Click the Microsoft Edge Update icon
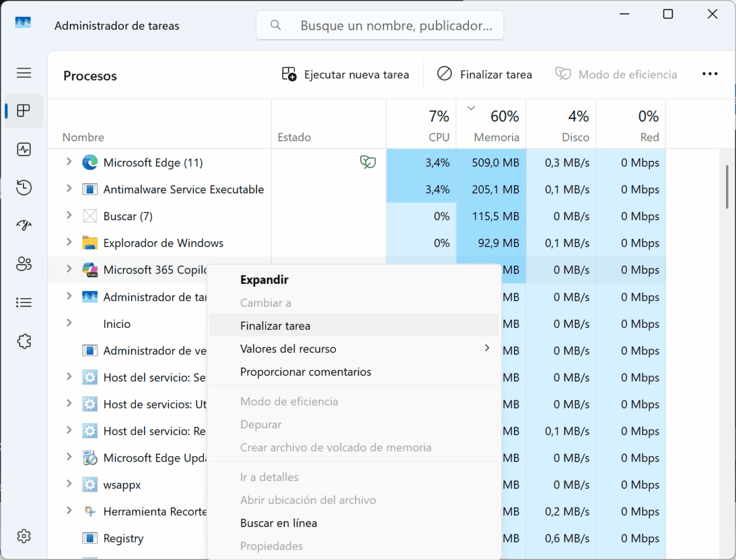This screenshot has width=736, height=560. pyautogui.click(x=90, y=458)
